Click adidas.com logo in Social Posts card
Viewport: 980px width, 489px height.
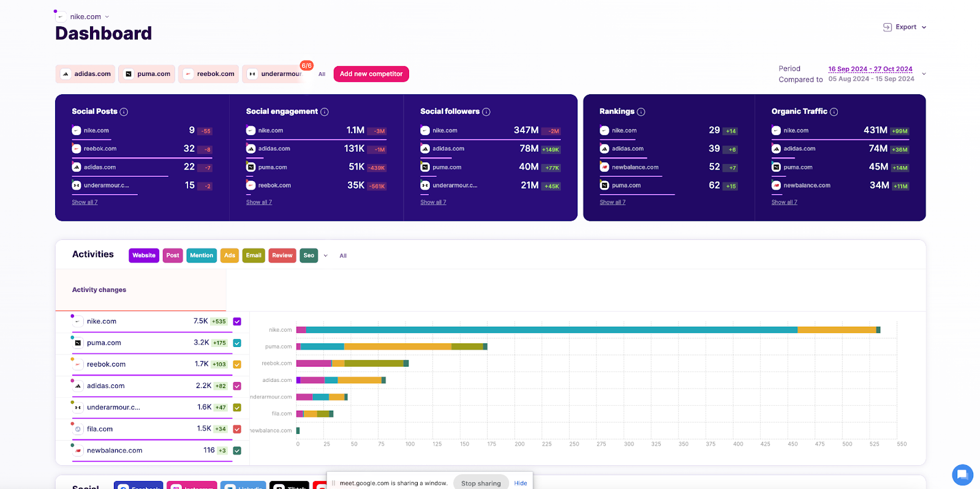[77, 167]
